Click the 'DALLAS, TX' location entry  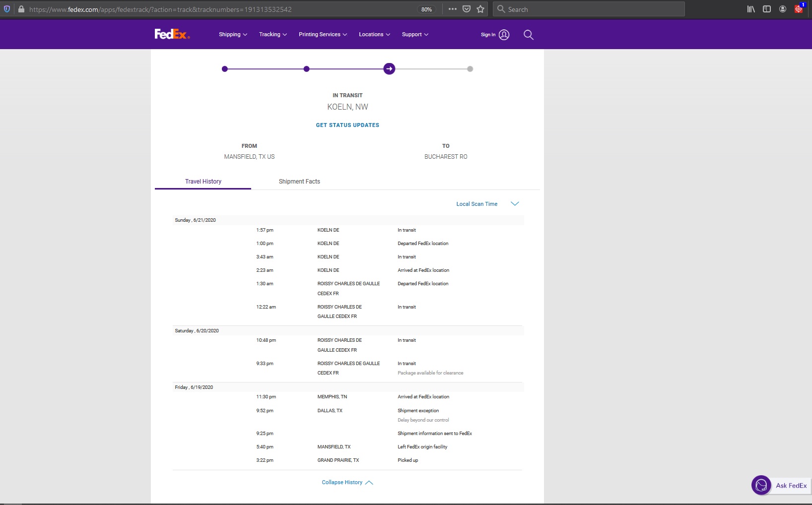point(330,411)
